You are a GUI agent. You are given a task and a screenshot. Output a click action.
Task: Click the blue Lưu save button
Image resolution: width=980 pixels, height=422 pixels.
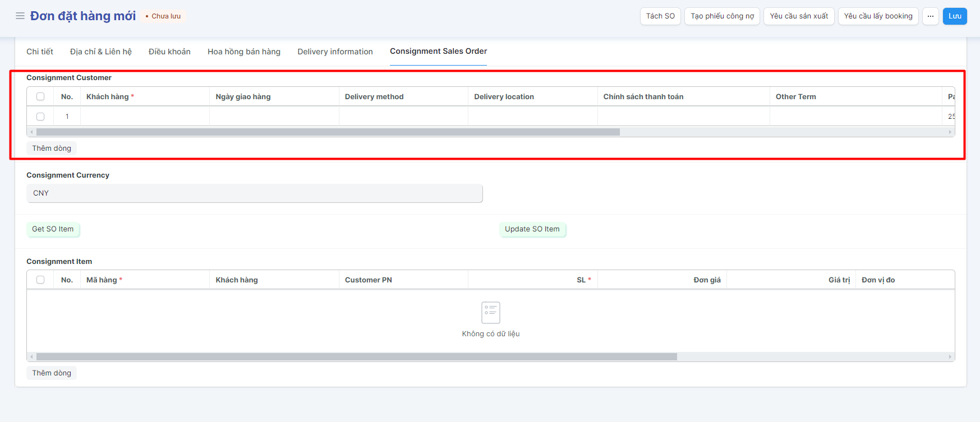[954, 16]
